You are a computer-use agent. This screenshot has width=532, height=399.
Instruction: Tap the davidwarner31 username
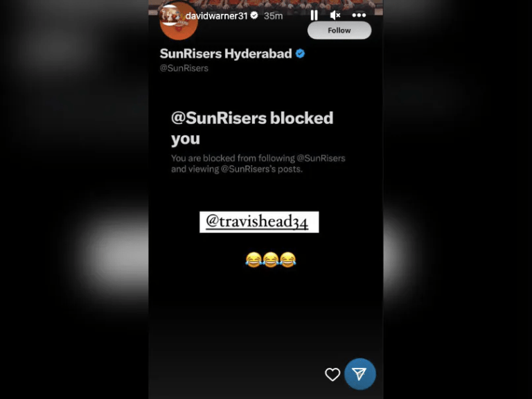[216, 16]
